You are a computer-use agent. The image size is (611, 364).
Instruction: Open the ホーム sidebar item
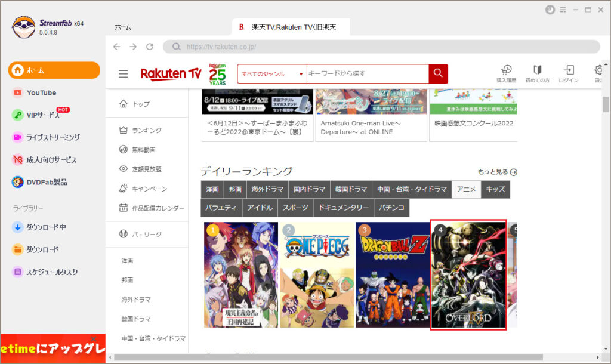pyautogui.click(x=54, y=70)
